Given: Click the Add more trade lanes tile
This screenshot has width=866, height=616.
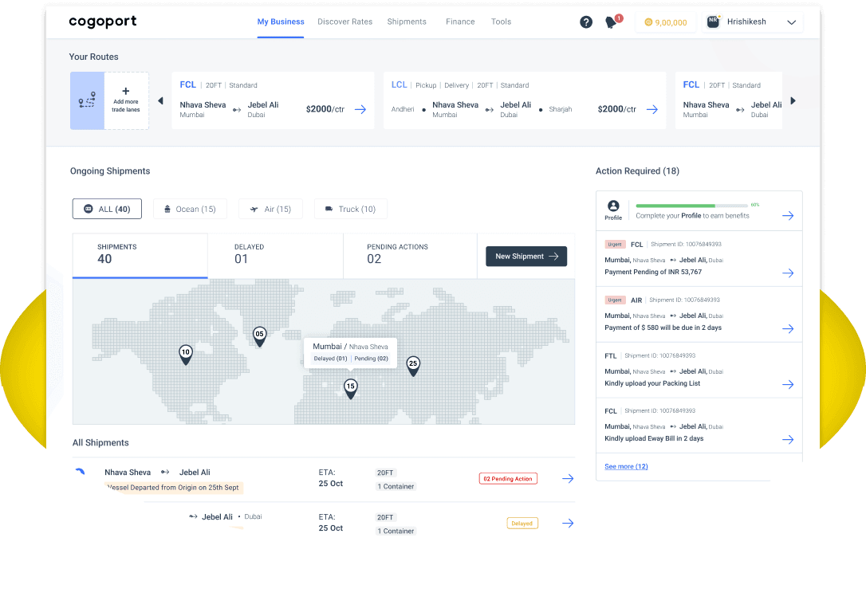Looking at the screenshot, I should (x=125, y=100).
